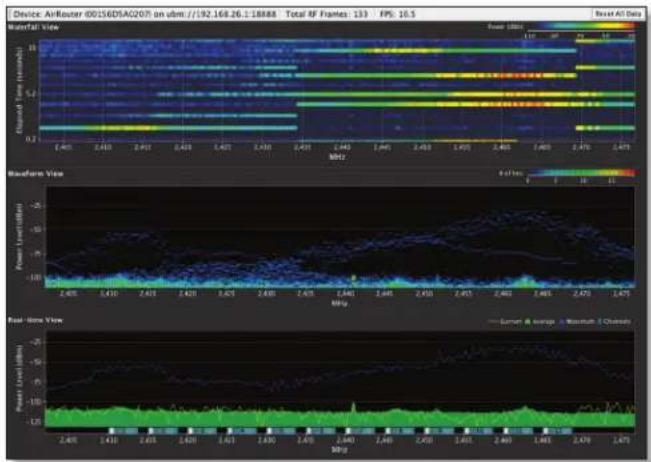
Task: Click the Reset All Data button
Action: 619,14
